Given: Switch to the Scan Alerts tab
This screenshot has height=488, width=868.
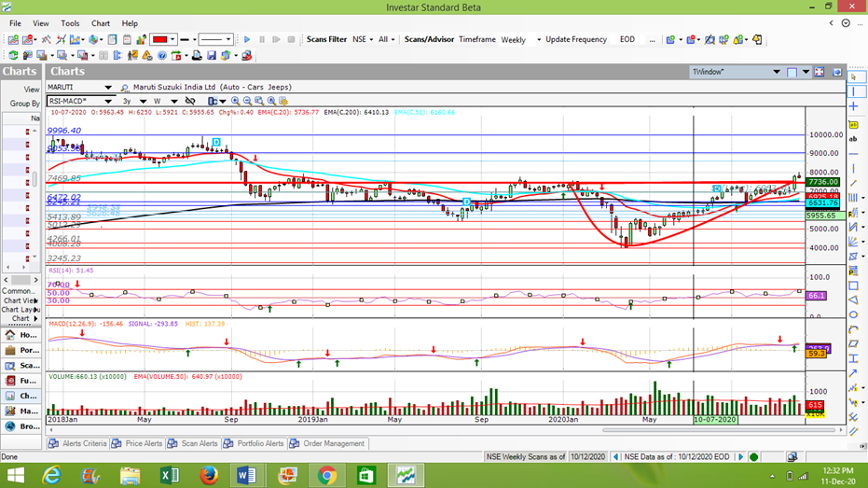Looking at the screenshot, I should pyautogui.click(x=193, y=444).
